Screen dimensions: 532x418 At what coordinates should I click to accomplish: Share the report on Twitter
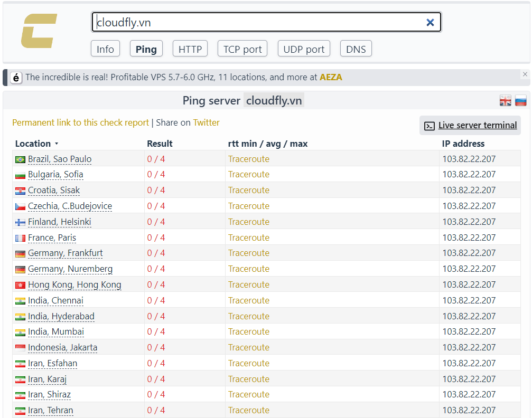(x=206, y=122)
